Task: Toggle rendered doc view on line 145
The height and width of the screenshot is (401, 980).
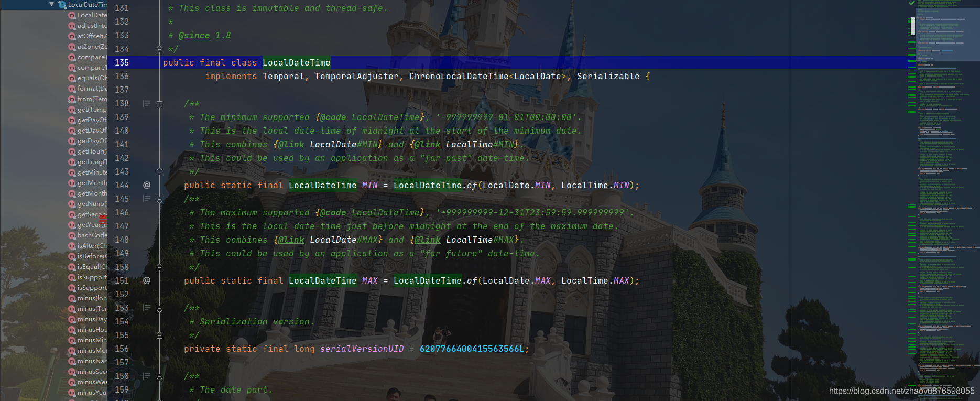Action: (x=146, y=199)
